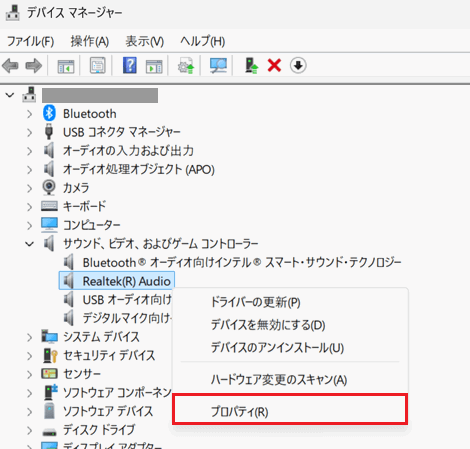Click the circled down-arrow toolbar icon
Viewport: 470px width, 449px height.
(x=298, y=65)
